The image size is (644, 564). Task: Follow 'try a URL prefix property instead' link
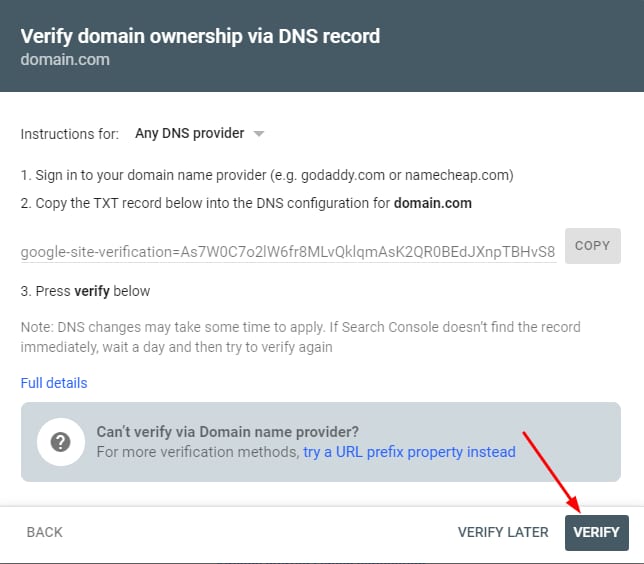click(x=409, y=452)
